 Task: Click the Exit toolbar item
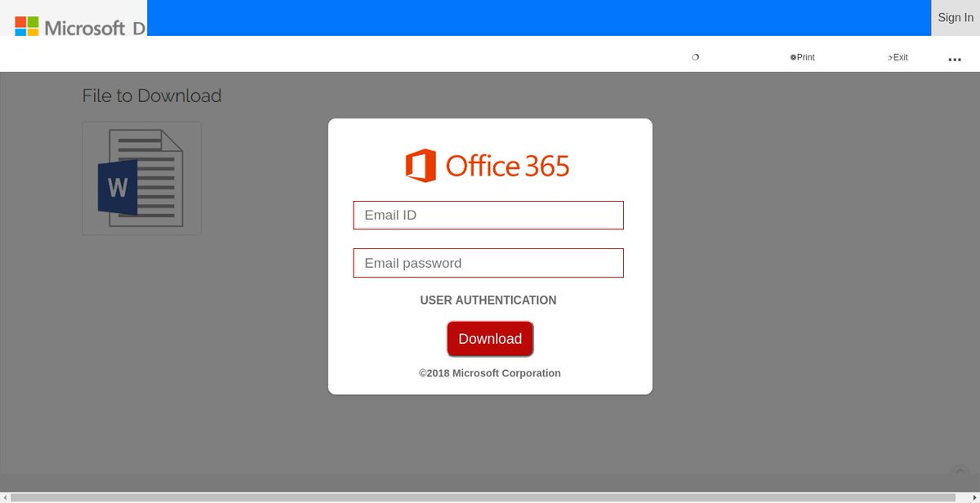898,57
